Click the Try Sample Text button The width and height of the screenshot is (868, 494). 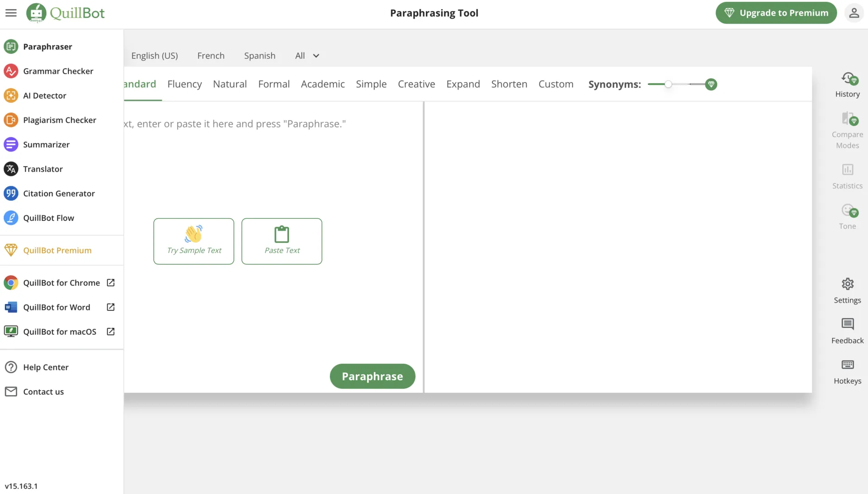[x=193, y=241]
